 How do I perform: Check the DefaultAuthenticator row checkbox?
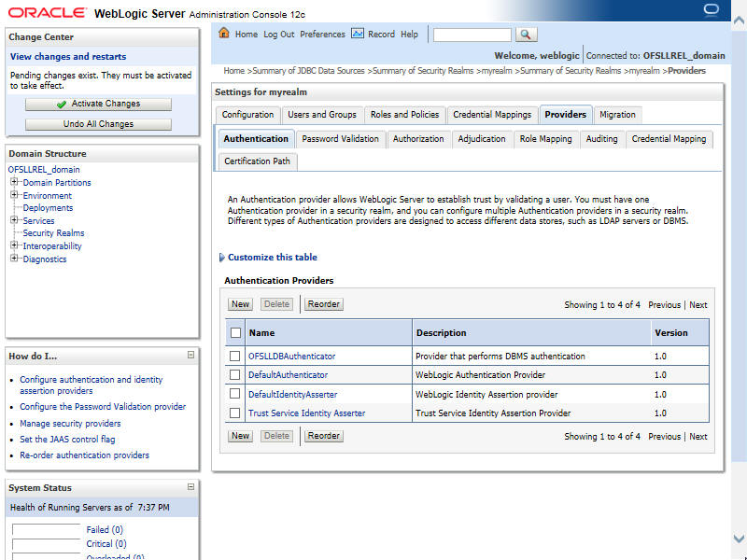click(234, 375)
